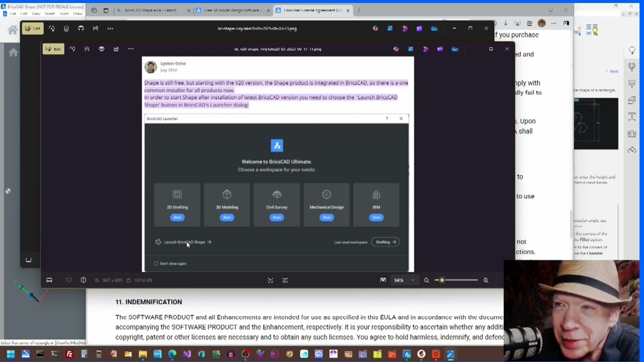Click the slideshow icon beside zoom percentage
Image resolution: width=644 pixels, height=362 pixels.
[383, 280]
